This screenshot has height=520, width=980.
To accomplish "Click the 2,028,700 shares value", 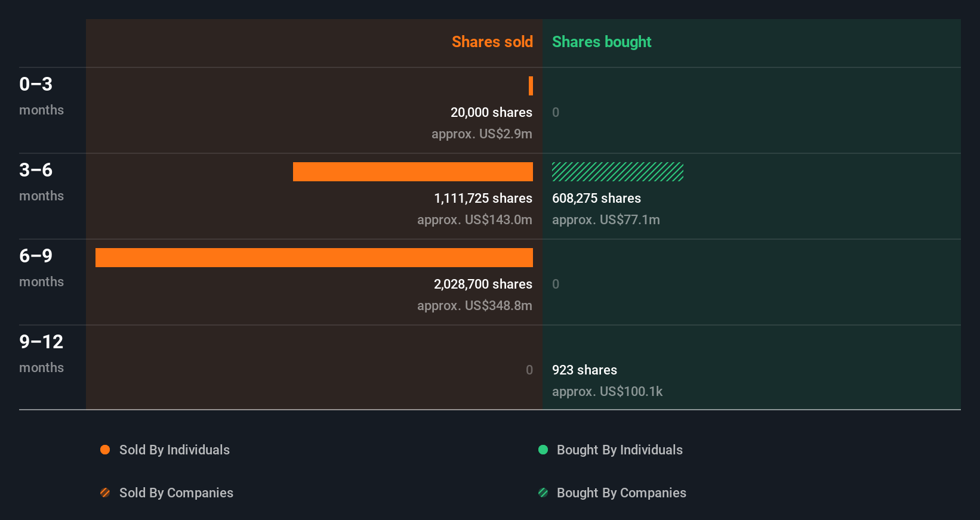I will point(483,284).
